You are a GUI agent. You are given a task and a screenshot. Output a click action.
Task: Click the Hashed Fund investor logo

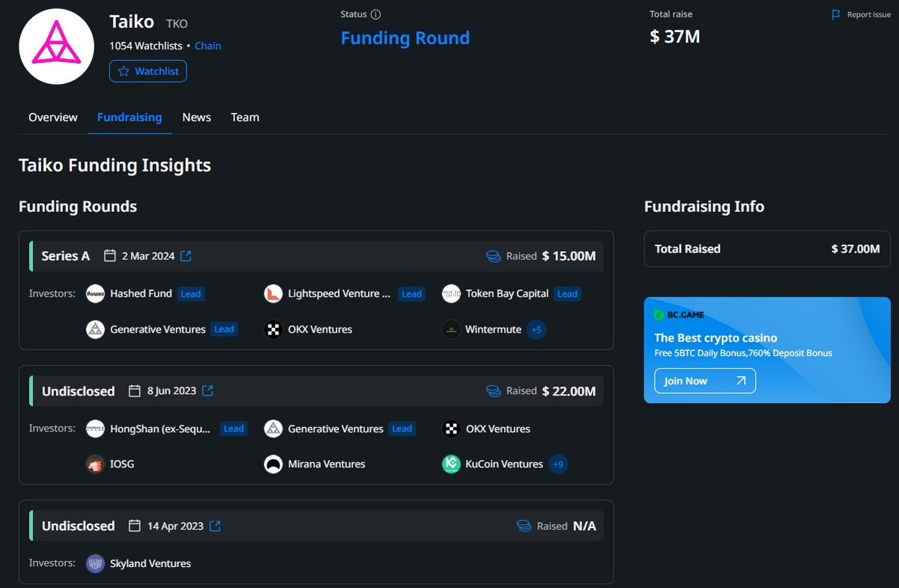pos(95,294)
